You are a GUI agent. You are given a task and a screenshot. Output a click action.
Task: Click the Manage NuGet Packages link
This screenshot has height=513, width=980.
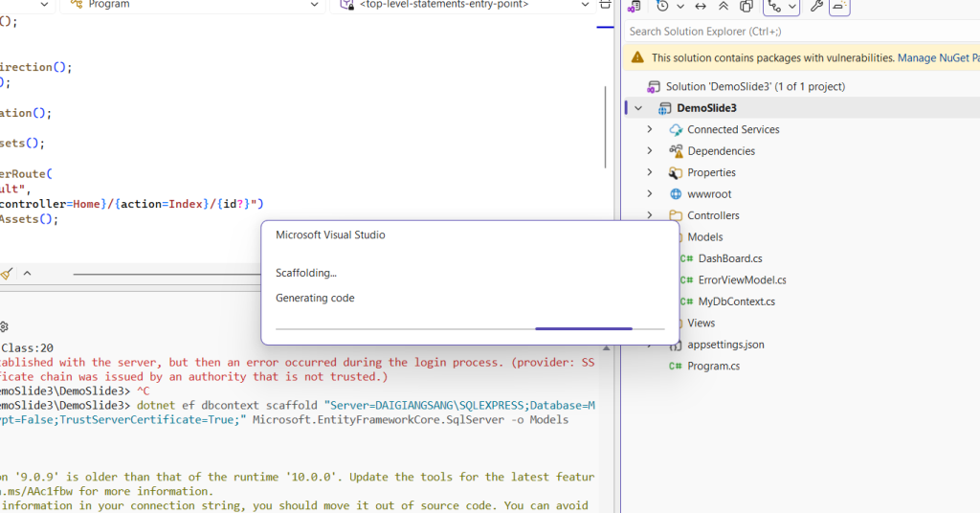[938, 58]
